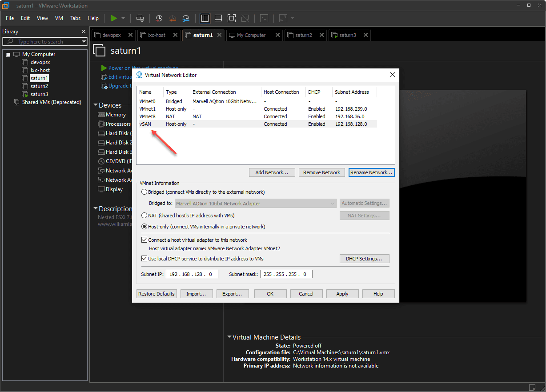This screenshot has height=392, width=546.
Task: Click Send Ctrl+Alt+Del toolbar icon
Action: click(x=140, y=18)
